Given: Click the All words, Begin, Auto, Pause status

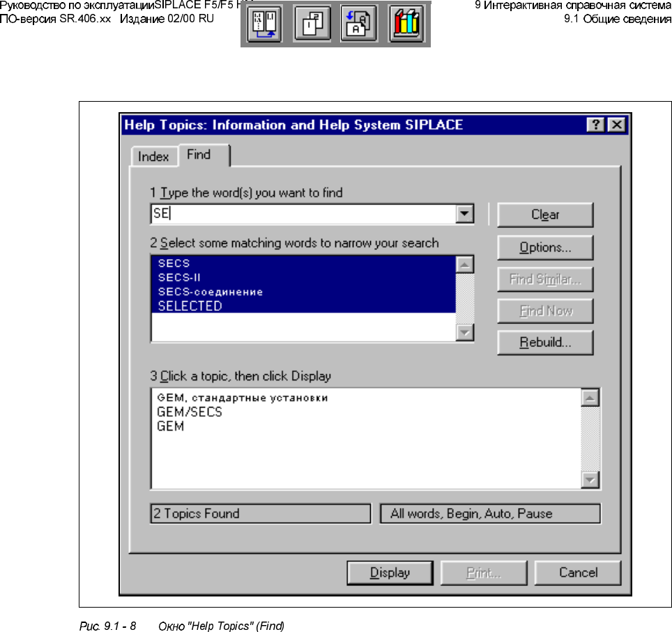Looking at the screenshot, I should point(490,514).
